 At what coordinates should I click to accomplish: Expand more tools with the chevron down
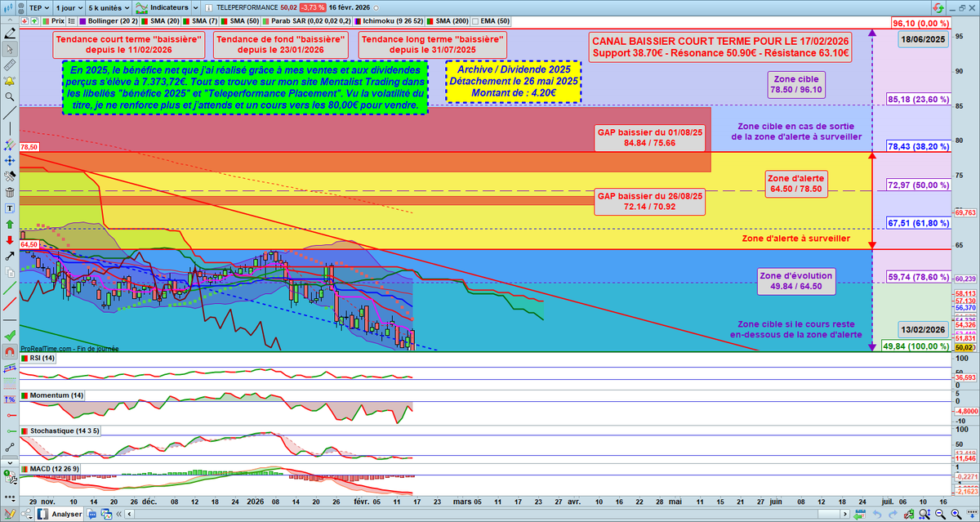[11, 462]
